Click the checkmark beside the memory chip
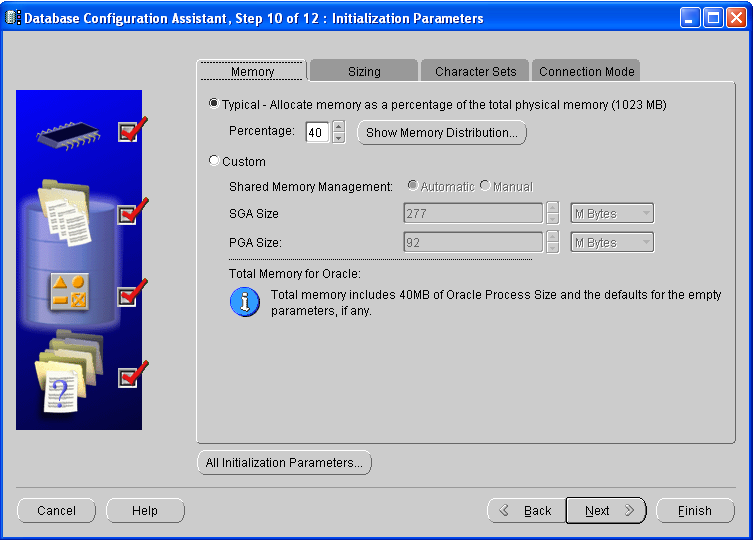 coord(132,130)
